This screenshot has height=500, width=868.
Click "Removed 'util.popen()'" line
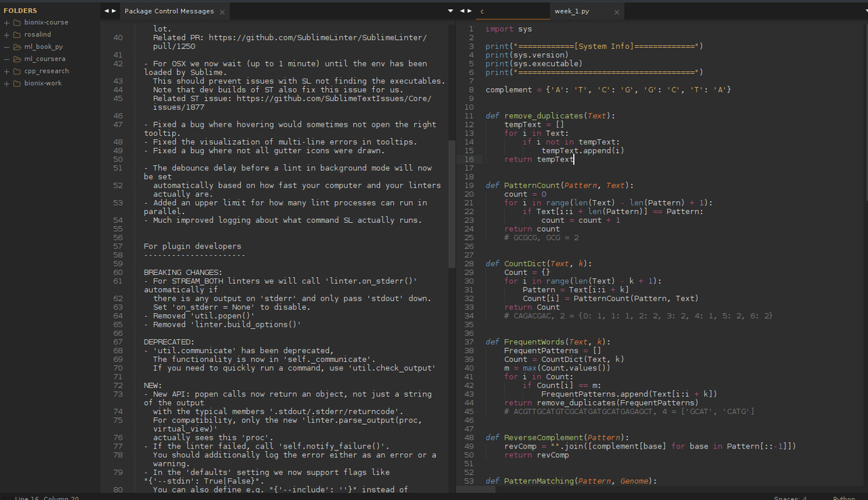(199, 316)
